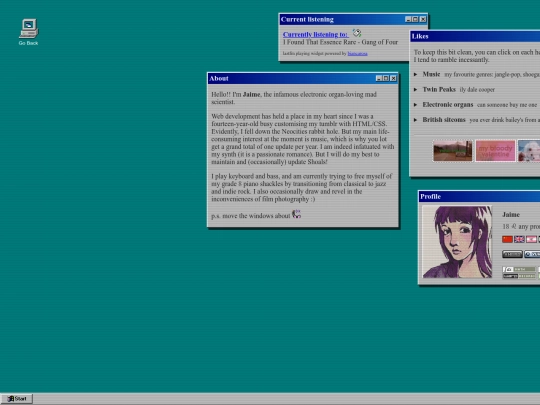Screen dimensions: 540x405
Task: Open the last.fm widget credit link
Action: 357,53
